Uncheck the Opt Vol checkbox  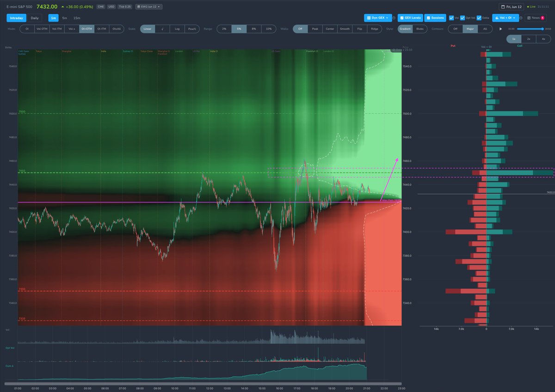[x=462, y=18]
